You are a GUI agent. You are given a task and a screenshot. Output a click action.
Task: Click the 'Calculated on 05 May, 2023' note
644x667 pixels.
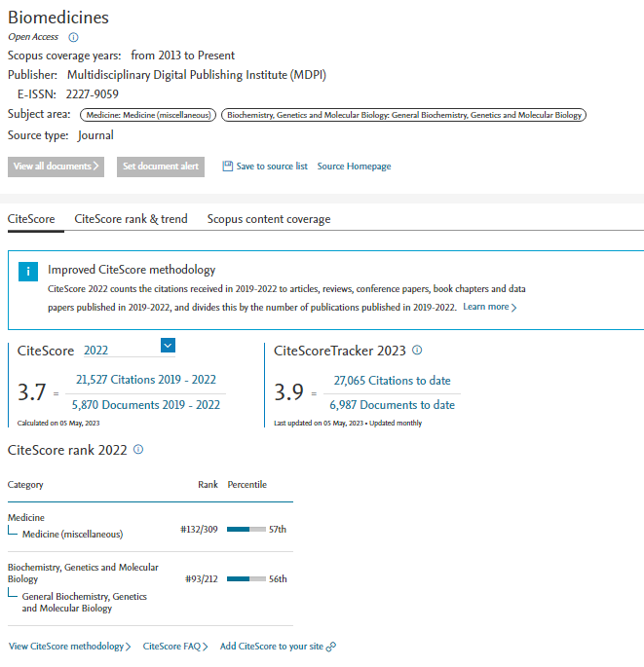(x=58, y=423)
